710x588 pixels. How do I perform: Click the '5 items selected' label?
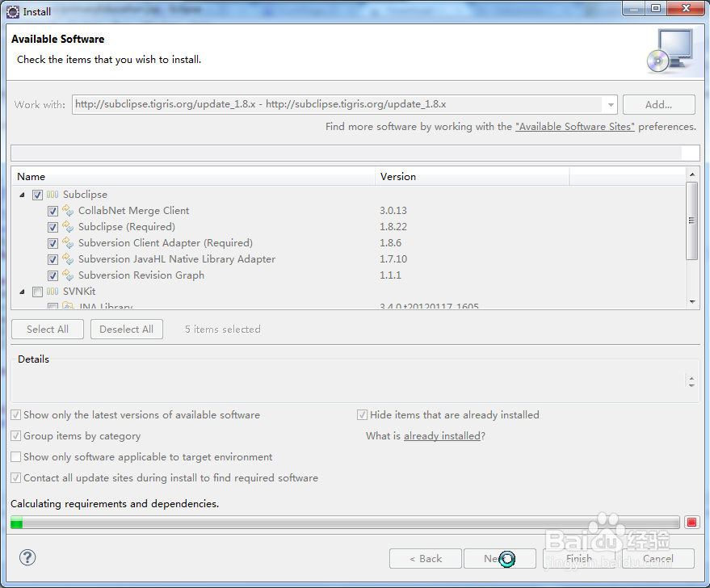coord(223,330)
